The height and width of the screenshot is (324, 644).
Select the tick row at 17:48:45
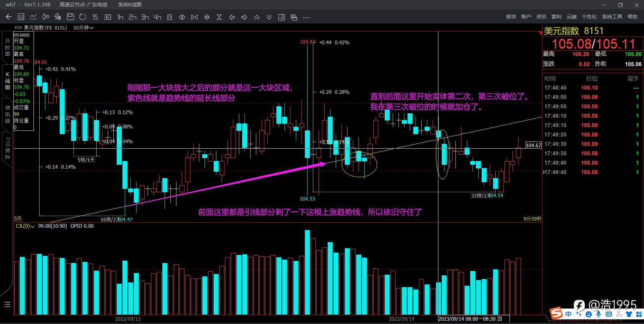click(x=592, y=88)
